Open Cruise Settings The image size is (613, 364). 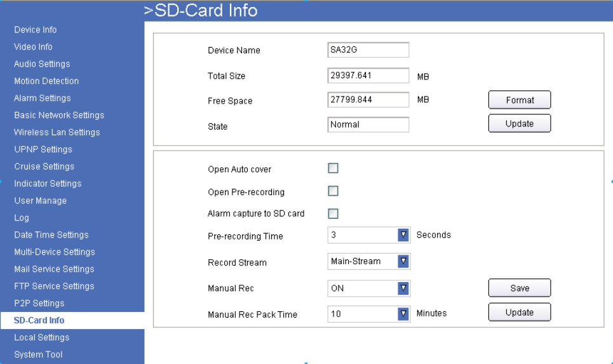point(44,166)
